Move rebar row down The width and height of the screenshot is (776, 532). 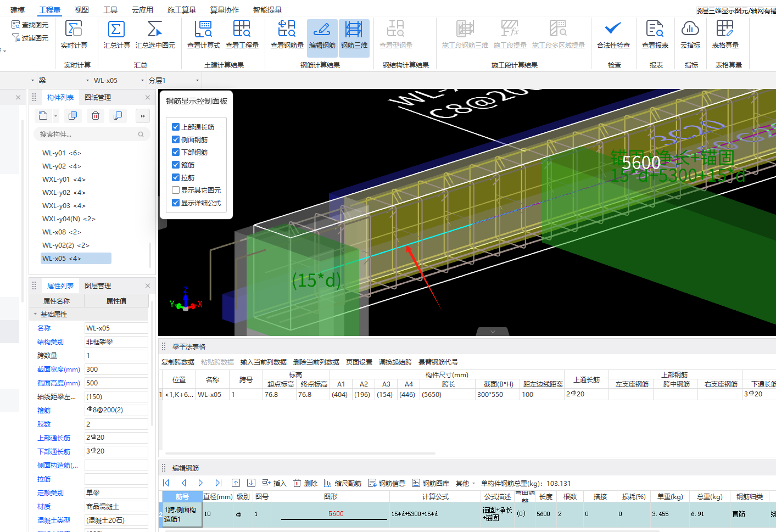pos(251,483)
